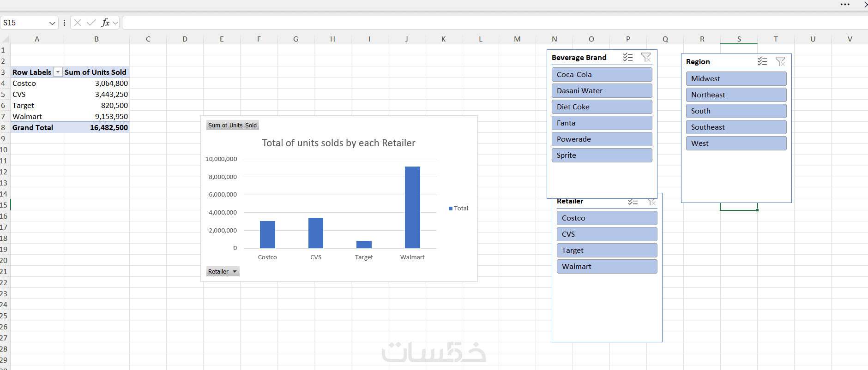This screenshot has height=370, width=868.
Task: Click the Walmart axis label on chart
Action: pos(412,257)
